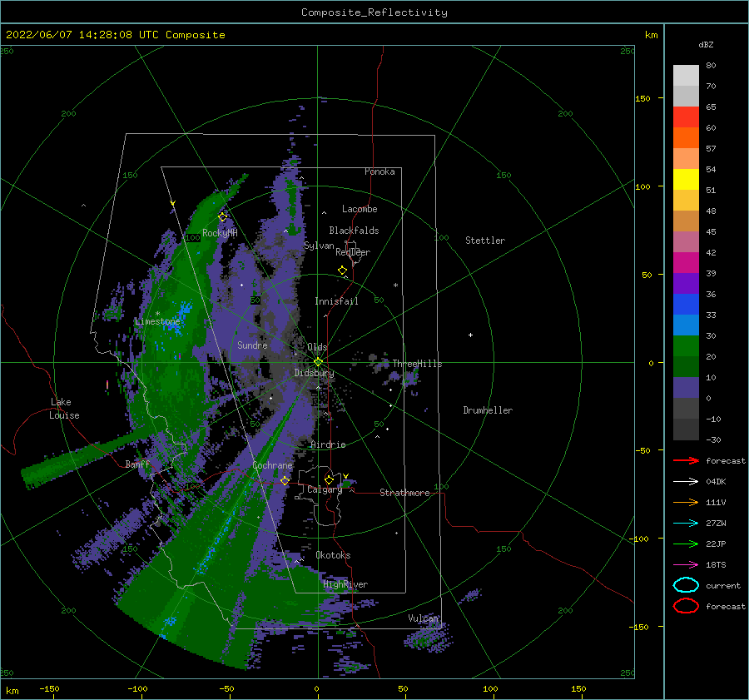Click the Airdrie label
Screen dimensions: 749x700
pyautogui.click(x=328, y=444)
